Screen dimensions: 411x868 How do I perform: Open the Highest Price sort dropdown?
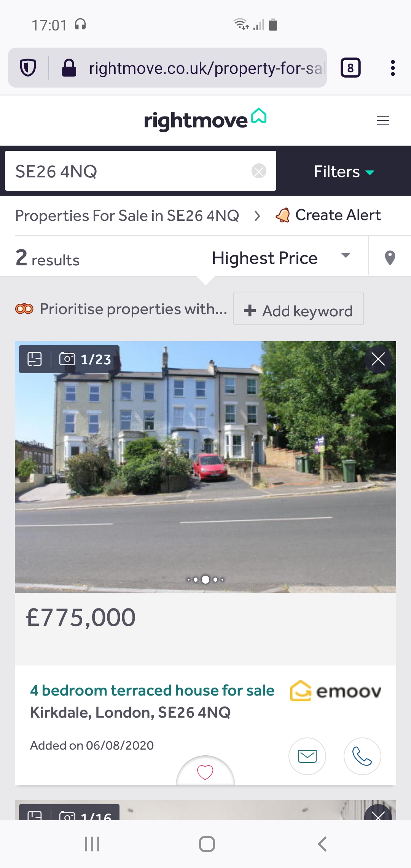(281, 258)
